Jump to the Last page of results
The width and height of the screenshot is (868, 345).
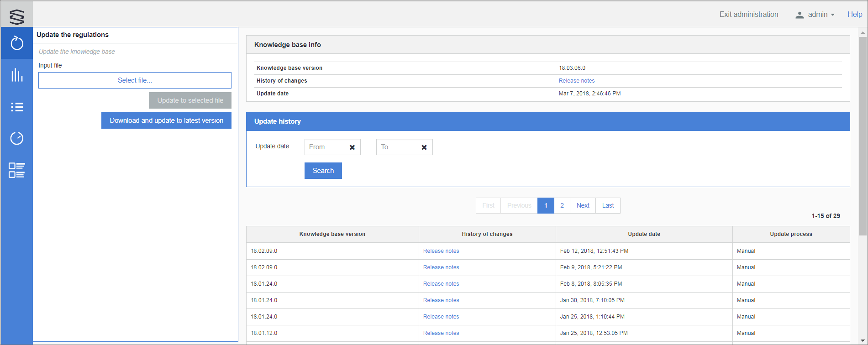(608, 205)
